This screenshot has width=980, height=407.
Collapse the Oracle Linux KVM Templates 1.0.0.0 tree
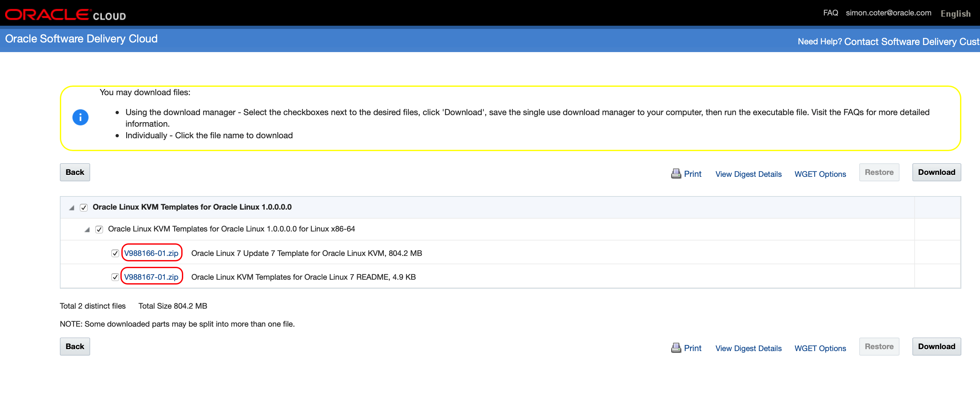(x=71, y=207)
